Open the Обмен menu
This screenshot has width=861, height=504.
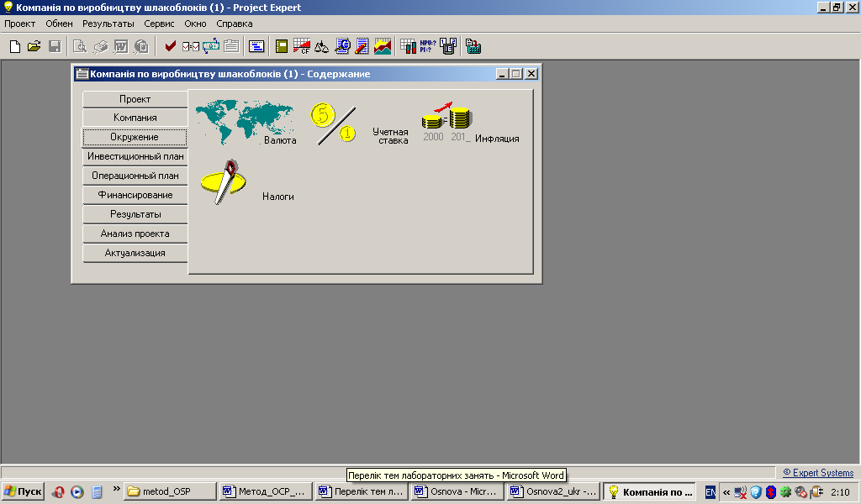coord(59,24)
